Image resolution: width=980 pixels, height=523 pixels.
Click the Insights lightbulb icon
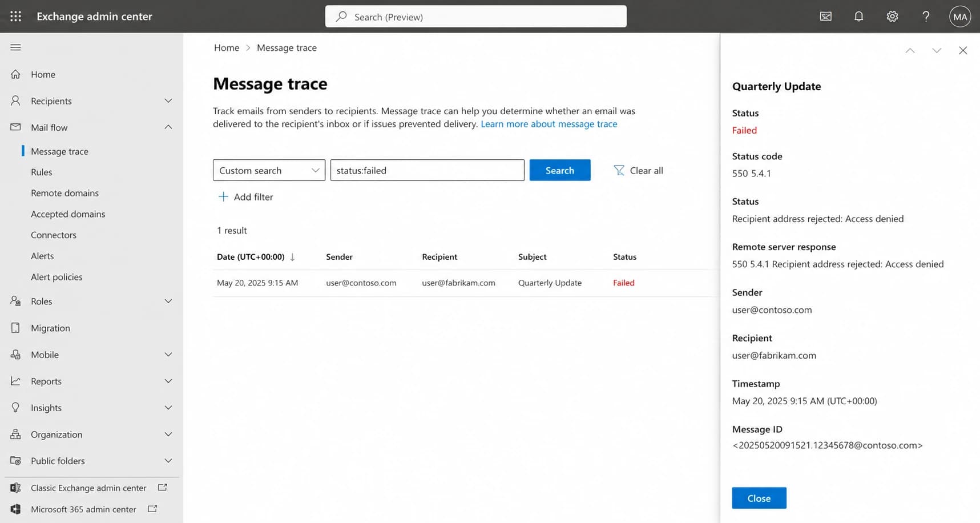pyautogui.click(x=16, y=408)
